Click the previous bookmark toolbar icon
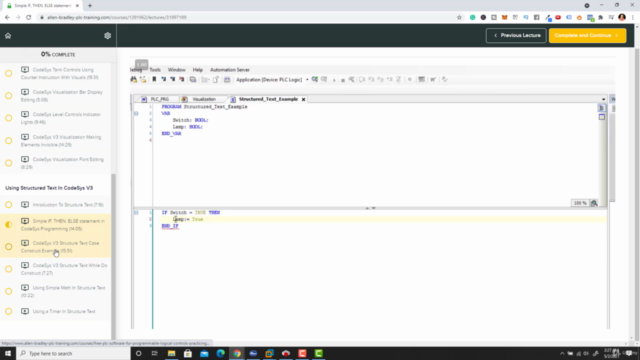Viewport: 640px width, 360px height. click(x=172, y=80)
